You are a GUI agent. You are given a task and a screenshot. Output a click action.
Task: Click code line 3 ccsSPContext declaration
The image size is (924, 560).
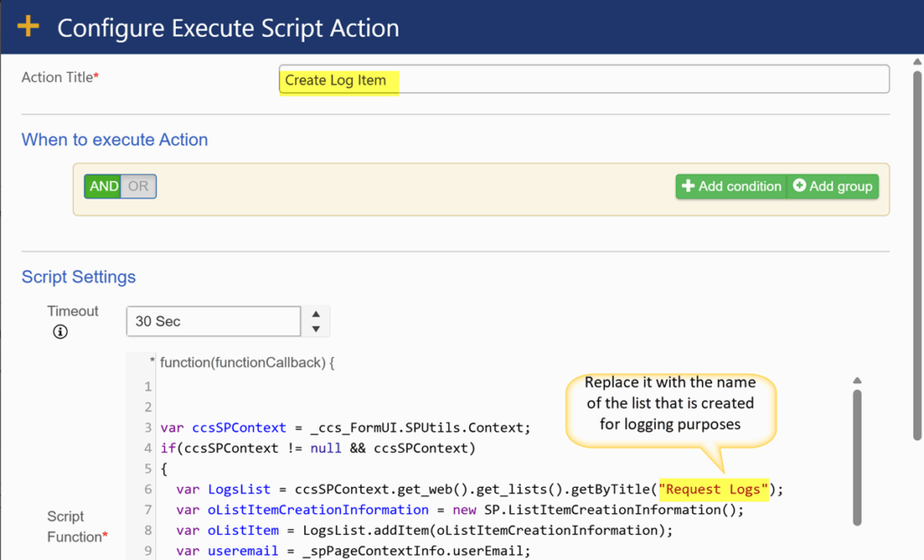[346, 427]
